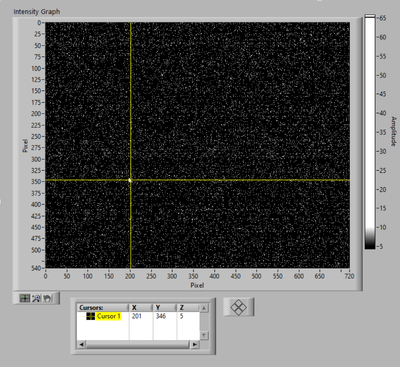Click the legend horizontal scroll left arrow
Viewport: 400px width, 367px height.
(x=81, y=344)
